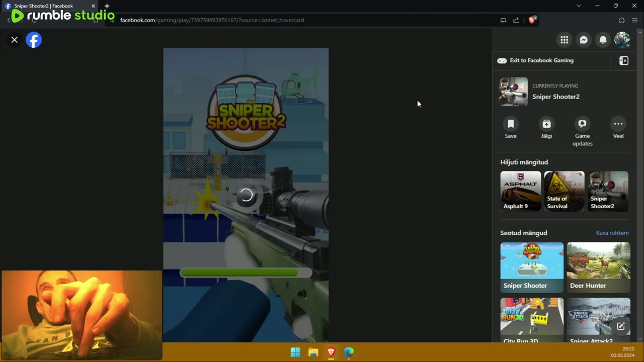Viewport: 644px width, 362px height.
Task: Open the Facebook menu grid icon
Action: point(565,40)
